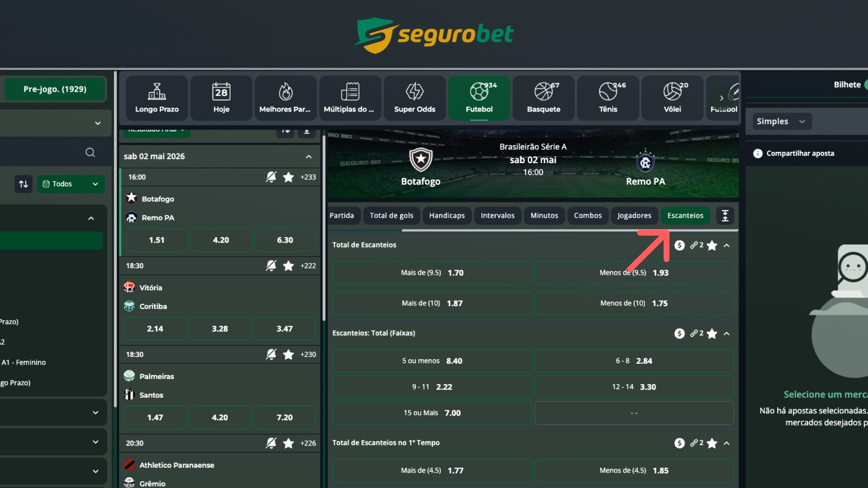Click the collapse-all markets icon beside Escanteios
Viewport: 868px width, 488px height.
[x=725, y=216]
